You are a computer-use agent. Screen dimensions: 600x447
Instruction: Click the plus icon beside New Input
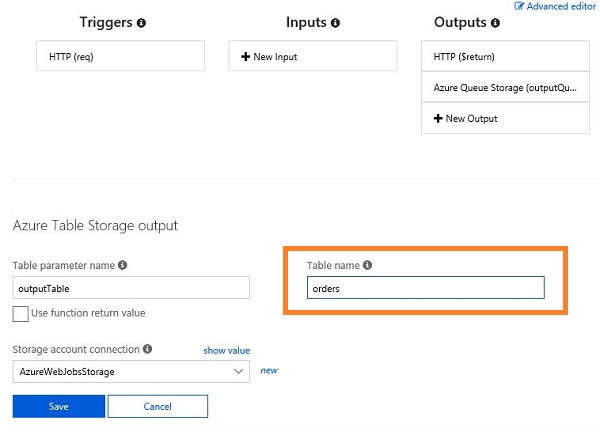pos(246,57)
